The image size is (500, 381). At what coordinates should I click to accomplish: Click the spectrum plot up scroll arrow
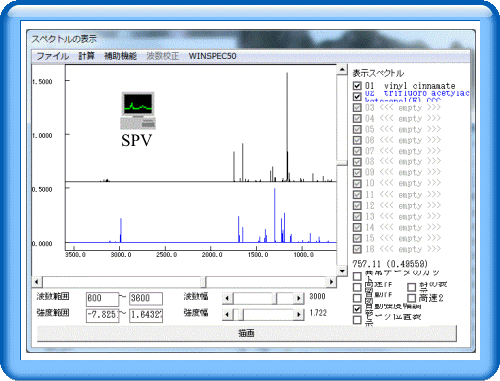tap(342, 70)
